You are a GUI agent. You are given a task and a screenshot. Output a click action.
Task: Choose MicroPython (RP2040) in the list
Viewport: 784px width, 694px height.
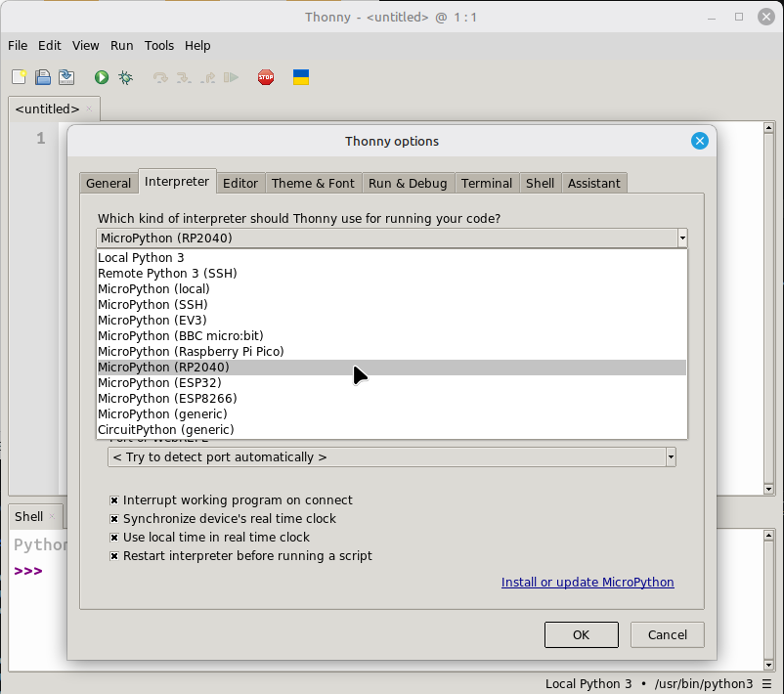click(391, 367)
